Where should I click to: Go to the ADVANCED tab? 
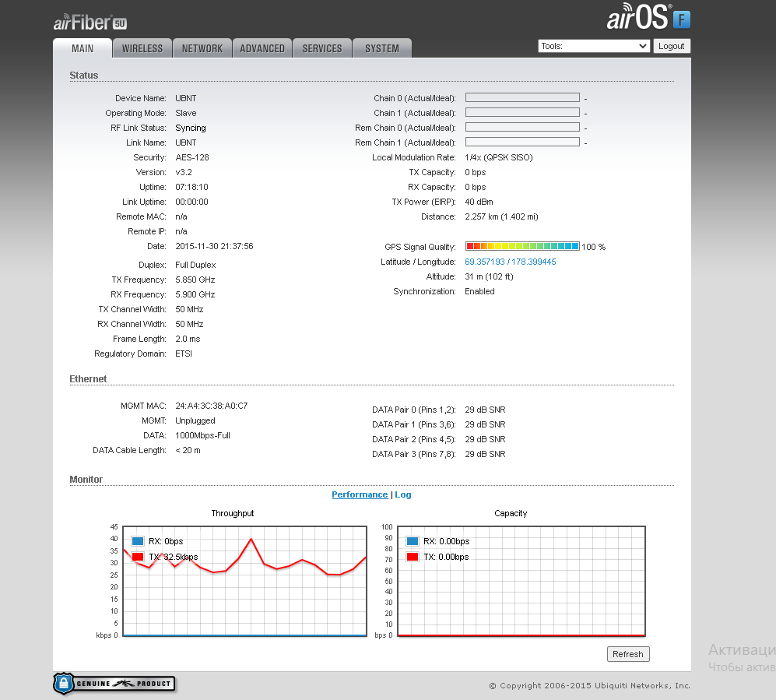point(262,48)
